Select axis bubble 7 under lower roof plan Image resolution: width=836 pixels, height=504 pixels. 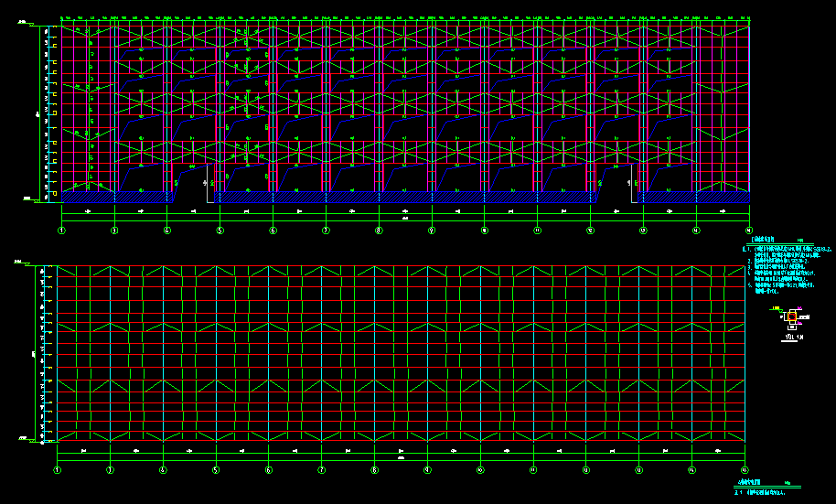[321, 470]
